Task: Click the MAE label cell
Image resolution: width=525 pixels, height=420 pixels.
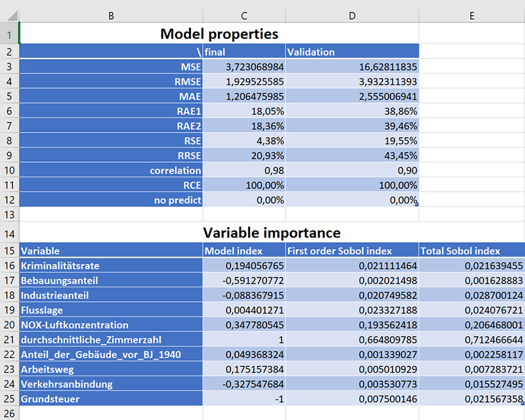Action: point(111,96)
